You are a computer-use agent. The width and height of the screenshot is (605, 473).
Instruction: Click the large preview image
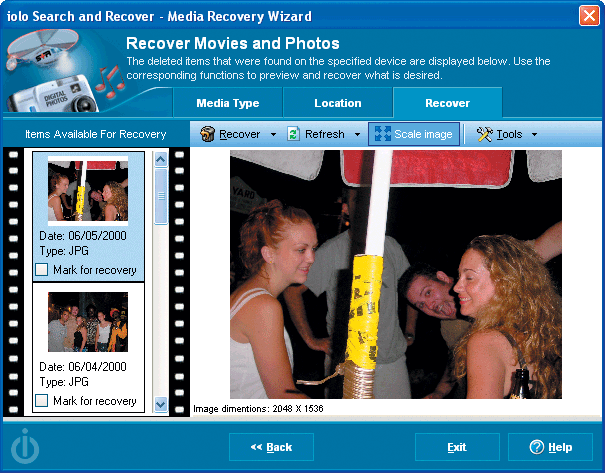pos(396,274)
